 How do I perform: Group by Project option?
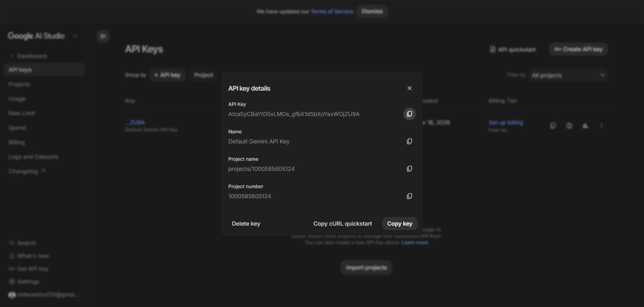[203, 75]
